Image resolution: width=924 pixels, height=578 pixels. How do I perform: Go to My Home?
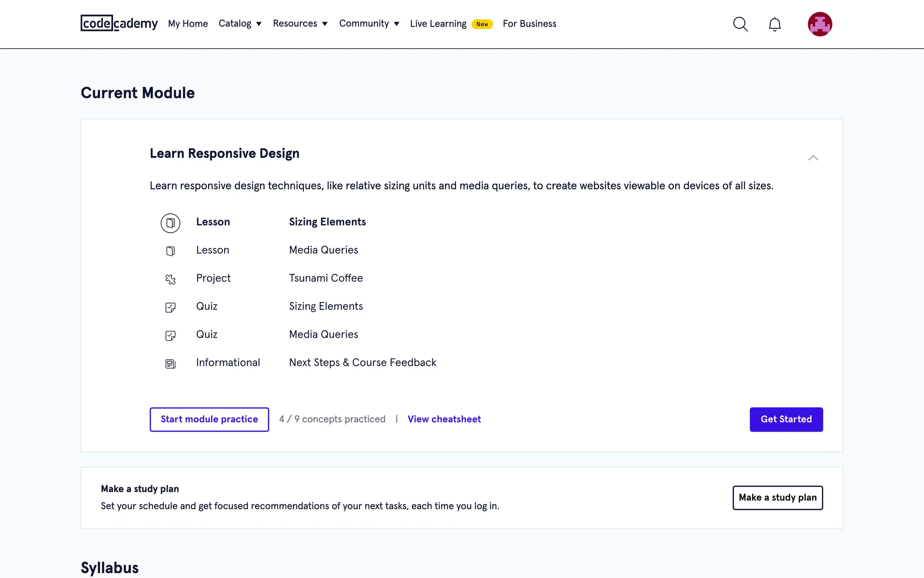pyautogui.click(x=188, y=24)
